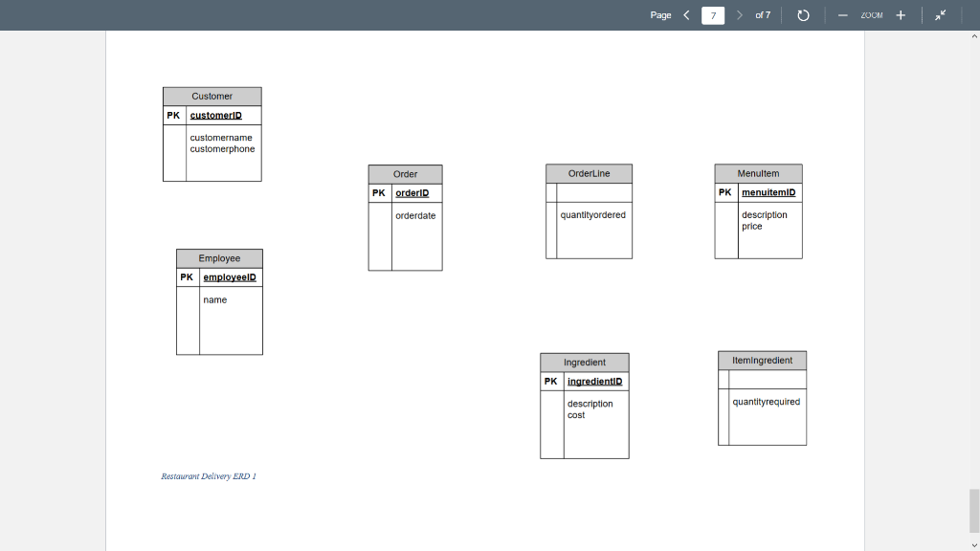Image resolution: width=980 pixels, height=551 pixels.
Task: Rotate the PDF page clockwise
Action: coord(802,14)
